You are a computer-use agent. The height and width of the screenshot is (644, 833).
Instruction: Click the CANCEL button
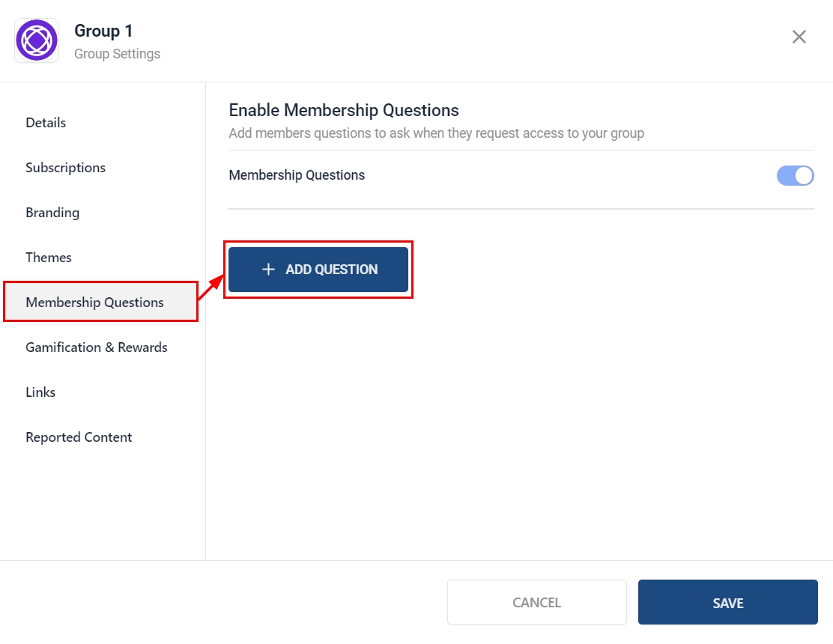coord(536,602)
